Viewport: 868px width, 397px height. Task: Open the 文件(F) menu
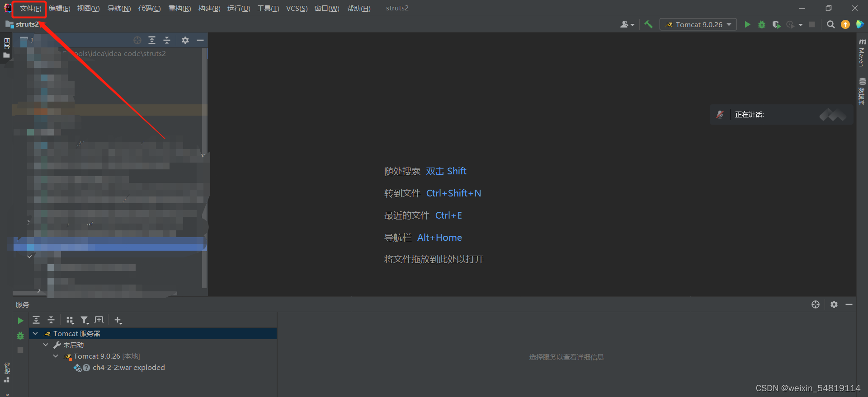[30, 9]
